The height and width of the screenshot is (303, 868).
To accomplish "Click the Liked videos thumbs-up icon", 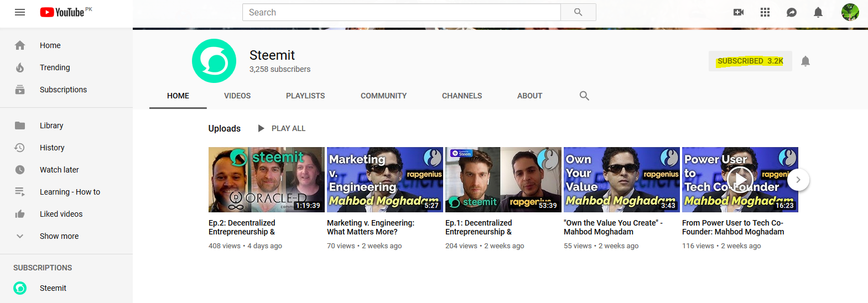I will pyautogui.click(x=20, y=214).
